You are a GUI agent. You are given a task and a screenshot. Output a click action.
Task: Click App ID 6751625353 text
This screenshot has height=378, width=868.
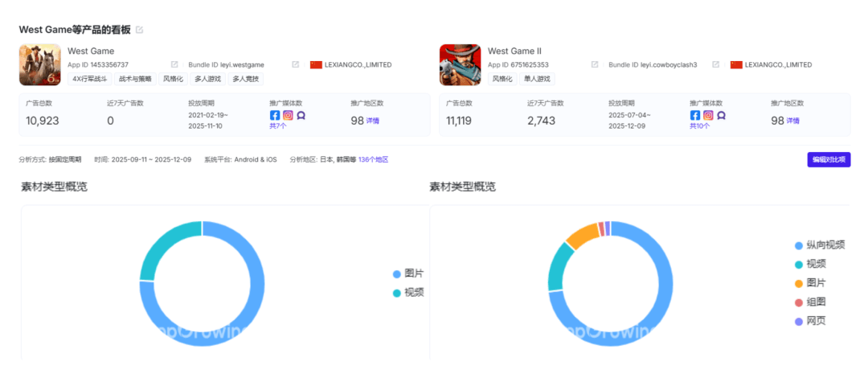click(518, 65)
